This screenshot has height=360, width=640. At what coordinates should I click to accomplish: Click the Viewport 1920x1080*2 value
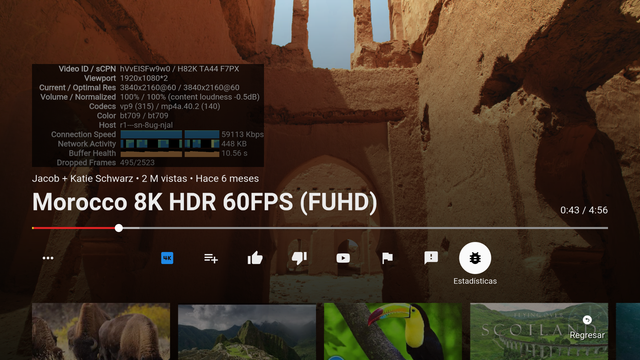[x=144, y=78]
